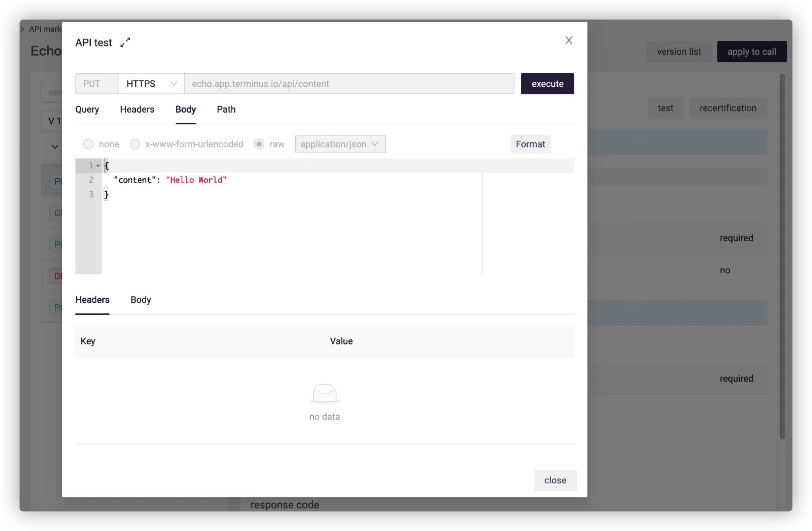Switch to the Query tab
Image resolution: width=812 pixels, height=531 pixels.
[87, 109]
